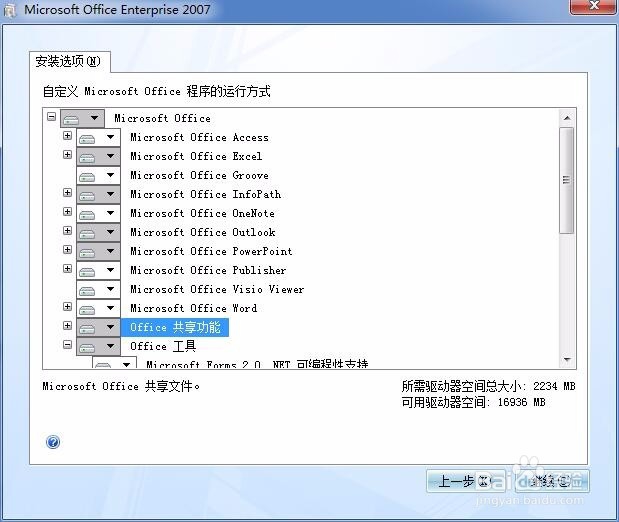Click the scrollbar down arrow in feature tree
This screenshot has width=619, height=522.
pos(567,360)
